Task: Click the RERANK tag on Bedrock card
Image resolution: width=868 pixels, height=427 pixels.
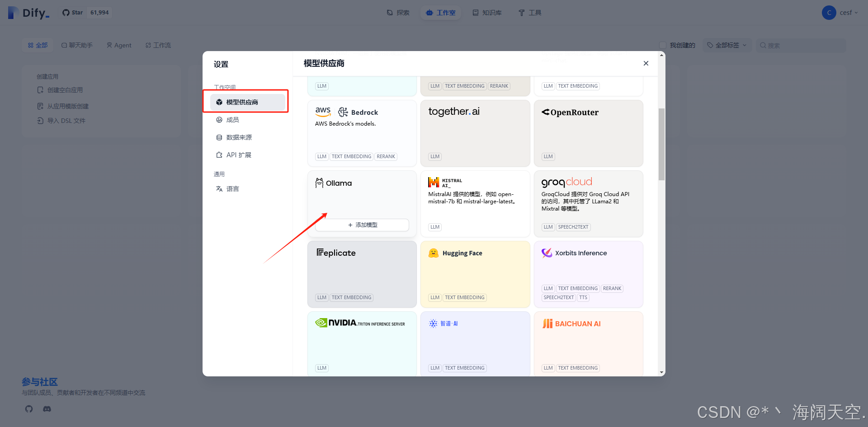Action: 386,156
